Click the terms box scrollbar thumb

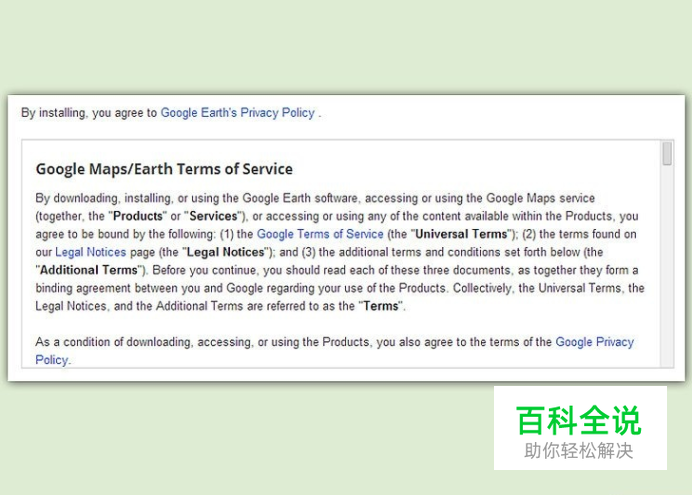[667, 154]
